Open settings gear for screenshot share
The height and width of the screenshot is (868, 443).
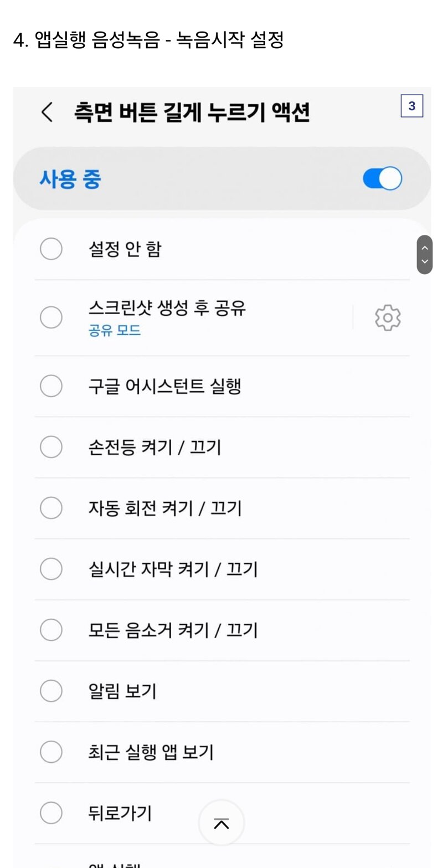coord(388,318)
